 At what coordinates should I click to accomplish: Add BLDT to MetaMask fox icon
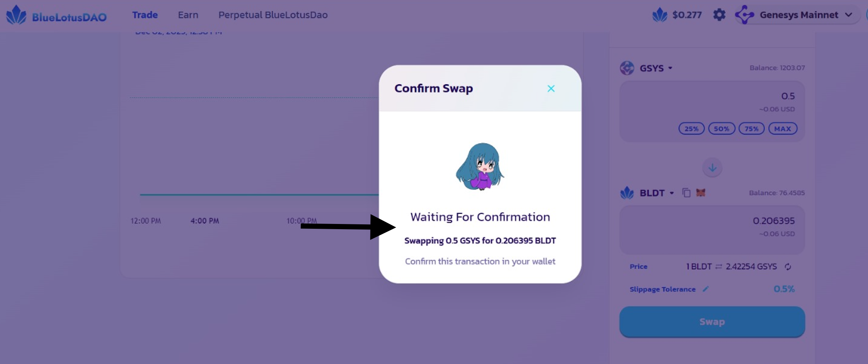(x=701, y=193)
